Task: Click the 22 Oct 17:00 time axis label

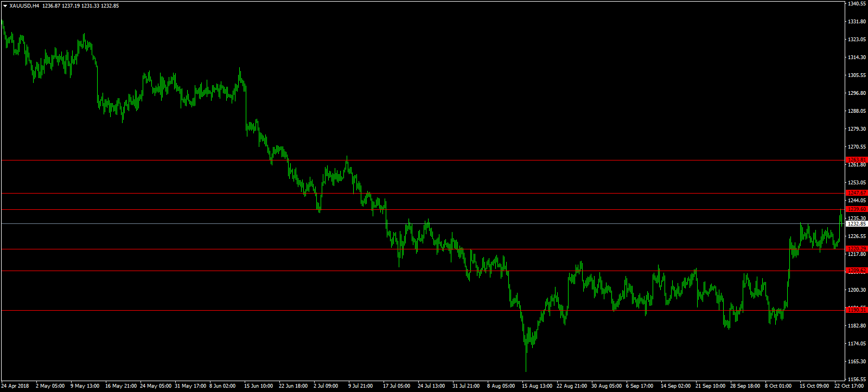Action: pyautogui.click(x=848, y=387)
